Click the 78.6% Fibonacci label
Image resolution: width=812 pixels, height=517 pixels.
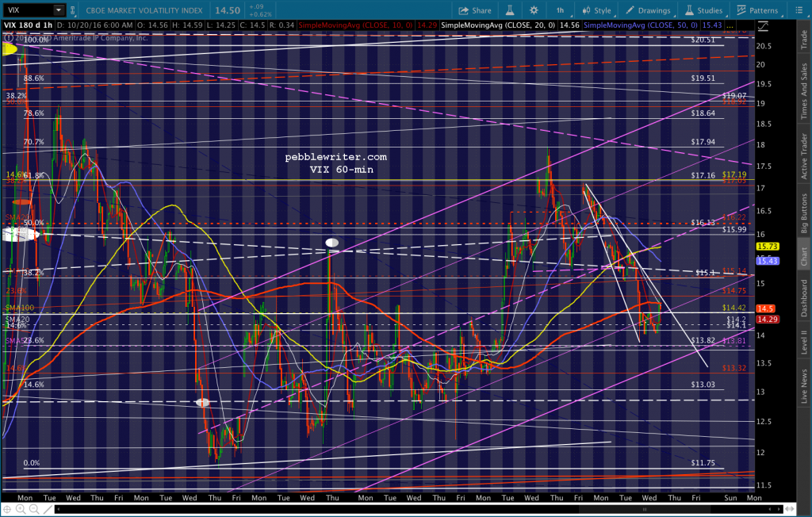(x=33, y=113)
